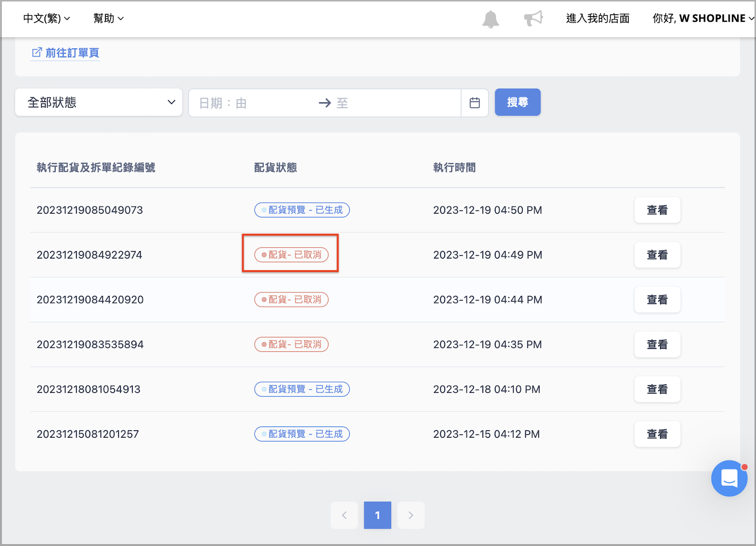Click 進入我的店面 in the top bar

click(598, 18)
